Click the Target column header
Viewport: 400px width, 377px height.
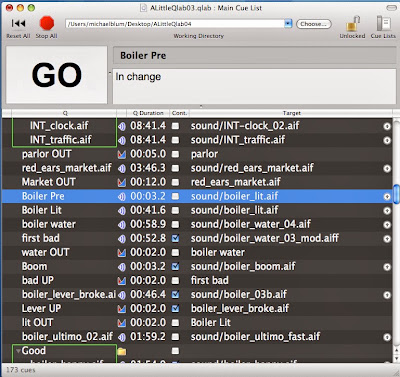click(x=292, y=113)
